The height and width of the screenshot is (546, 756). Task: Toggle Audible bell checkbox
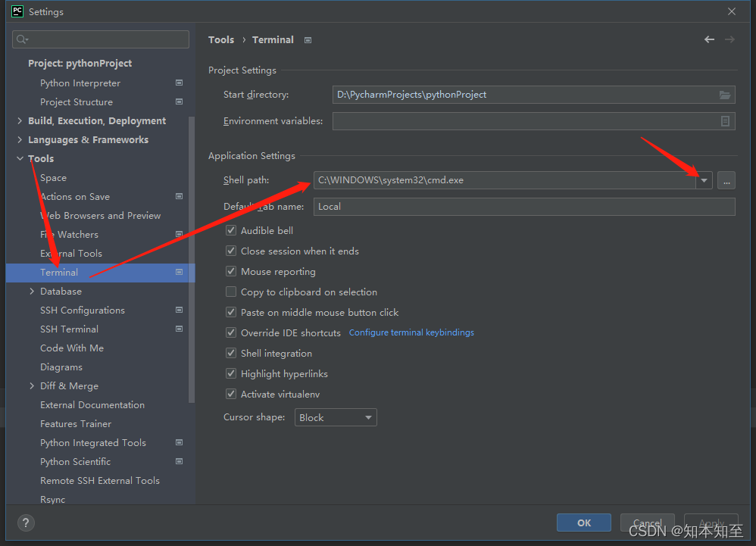pyautogui.click(x=232, y=230)
